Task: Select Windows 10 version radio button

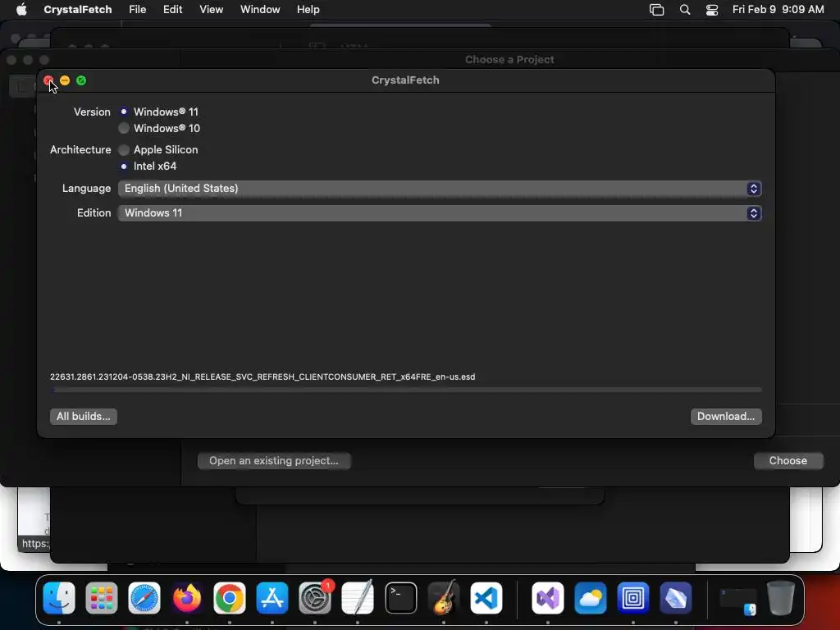Action: 124,128
